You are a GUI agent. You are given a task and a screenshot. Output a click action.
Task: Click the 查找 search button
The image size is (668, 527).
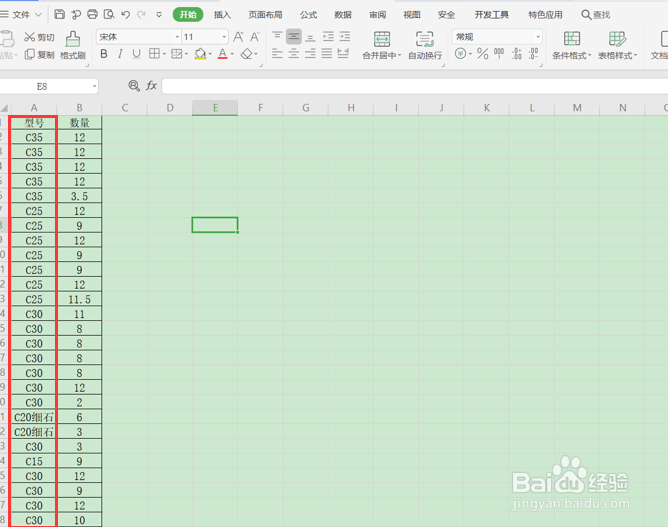pyautogui.click(x=596, y=15)
